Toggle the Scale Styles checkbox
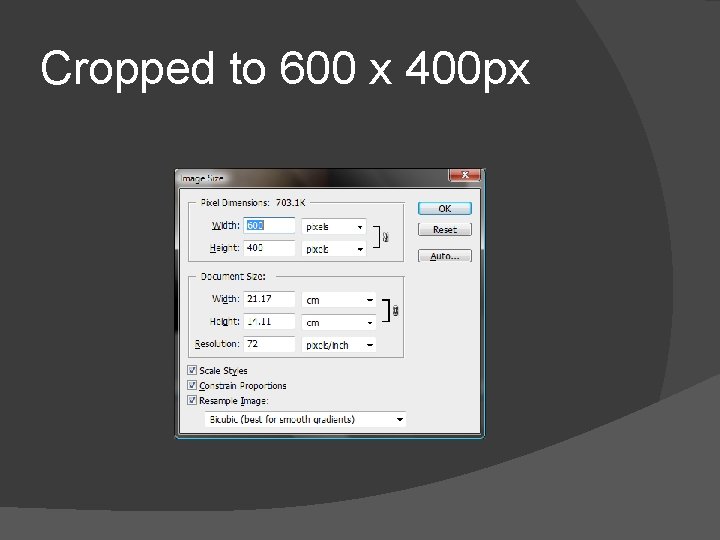Viewport: 720px width, 540px height. 192,370
